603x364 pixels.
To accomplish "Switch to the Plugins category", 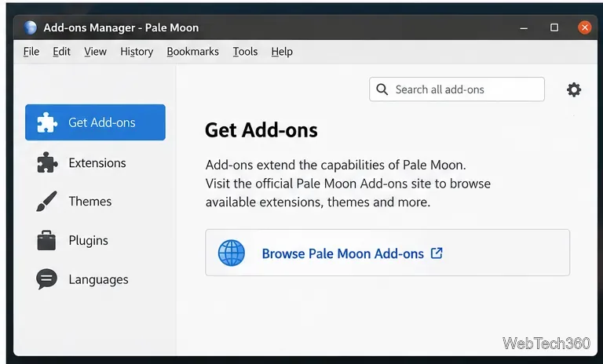I will click(x=95, y=240).
